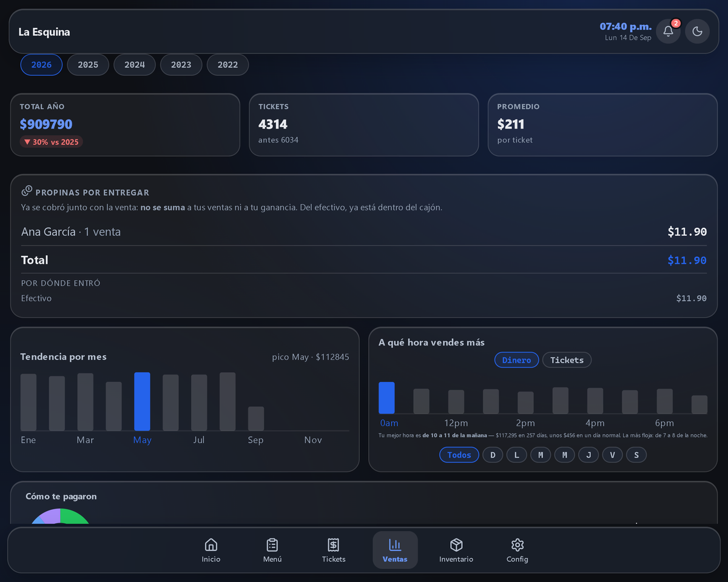Click the 4pm bar in hourly chart
Image resolution: width=728 pixels, height=582 pixels.
(x=595, y=401)
